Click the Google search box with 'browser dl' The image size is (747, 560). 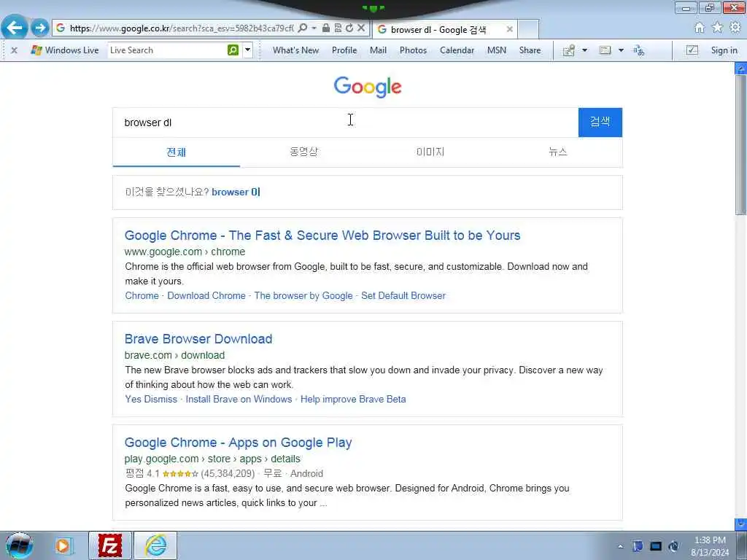[x=345, y=122]
